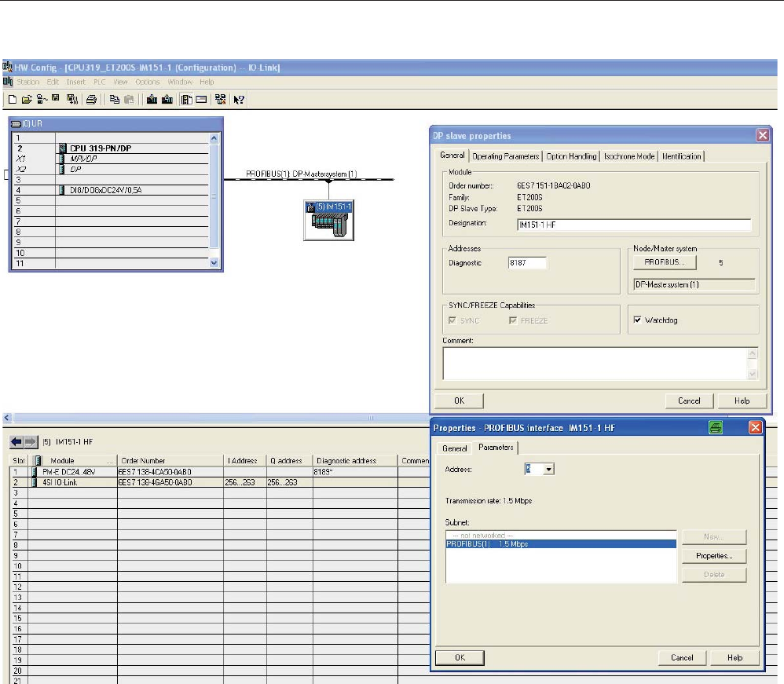Toggle the hardware Catalog toolbar icon
This screenshot has height=684, width=784.
187,100
